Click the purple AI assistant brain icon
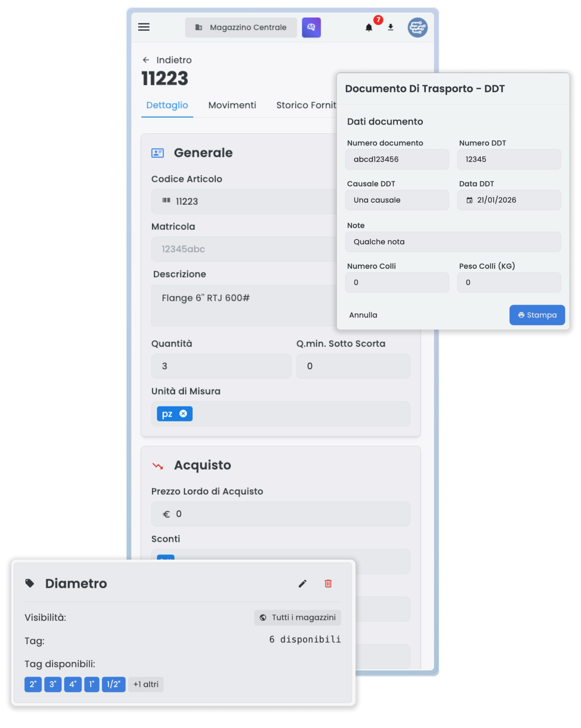 [x=311, y=27]
